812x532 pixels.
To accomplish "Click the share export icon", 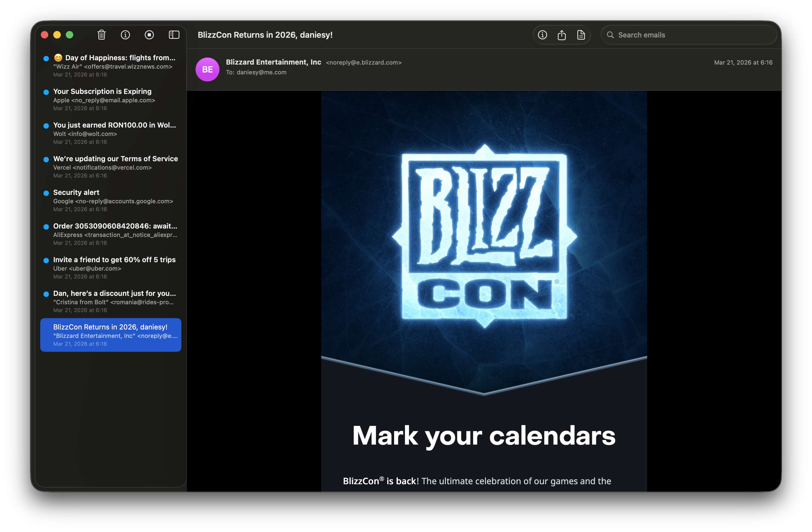I will [562, 35].
